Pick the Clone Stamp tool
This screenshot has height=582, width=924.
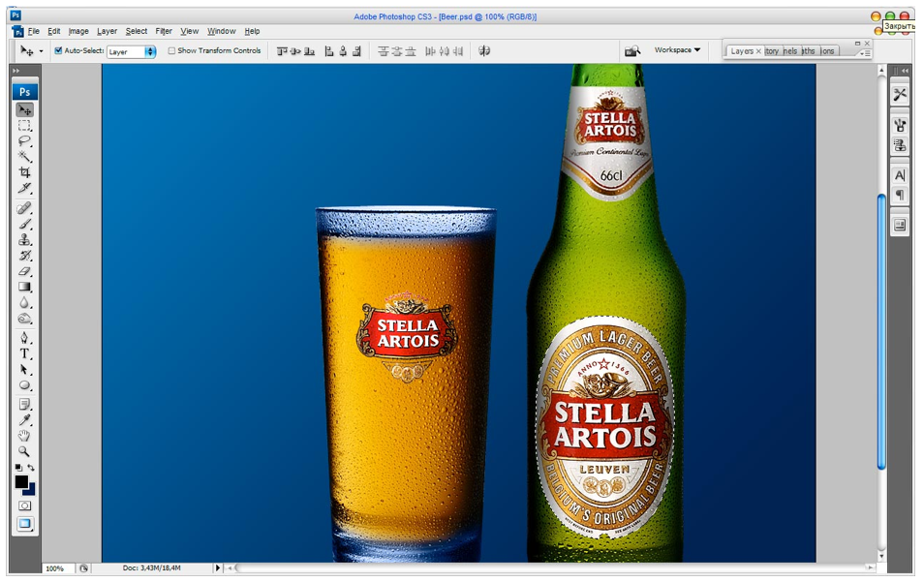pyautogui.click(x=25, y=239)
